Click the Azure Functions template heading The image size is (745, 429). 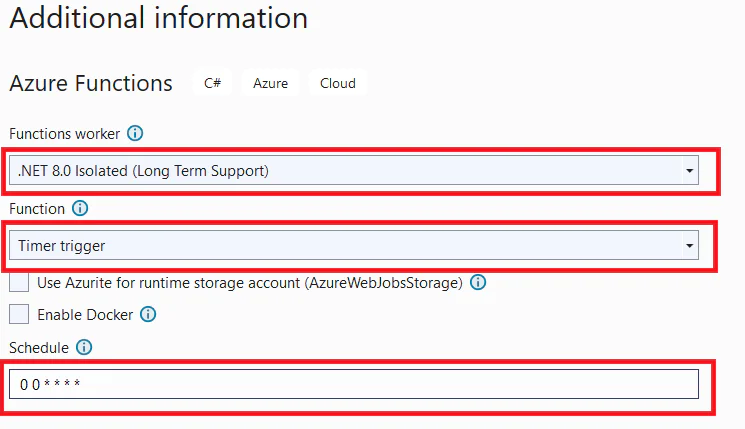pyautogui.click(x=91, y=83)
